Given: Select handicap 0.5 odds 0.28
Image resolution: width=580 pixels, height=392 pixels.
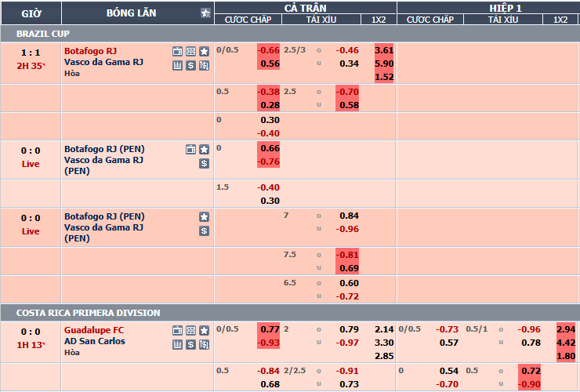Looking at the screenshot, I should 269,105.
